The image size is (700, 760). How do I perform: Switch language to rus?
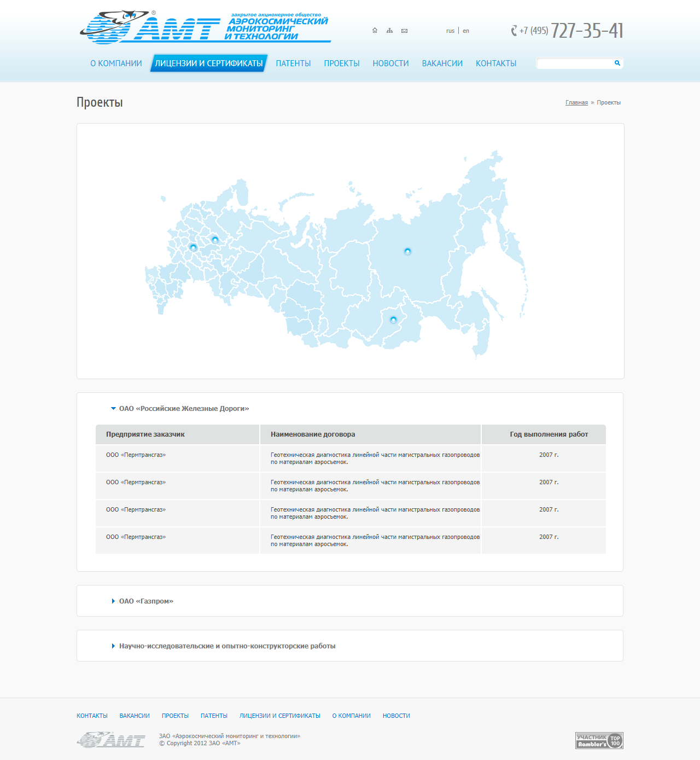(450, 31)
